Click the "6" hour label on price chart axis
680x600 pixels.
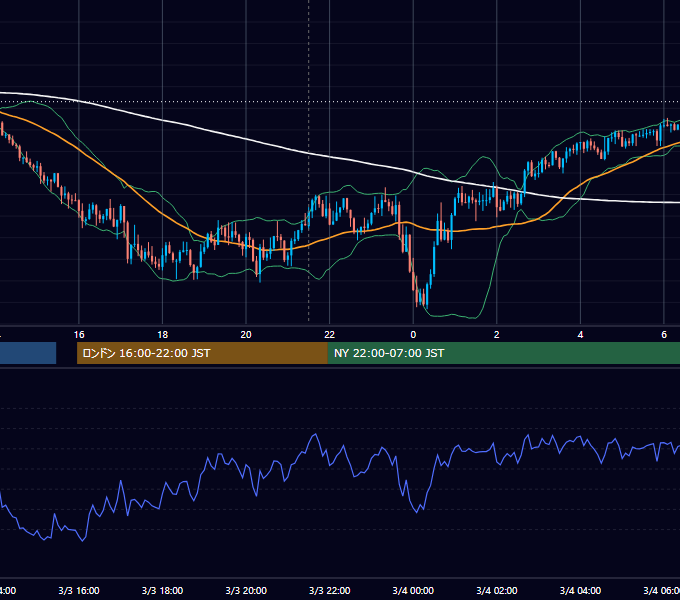664,335
